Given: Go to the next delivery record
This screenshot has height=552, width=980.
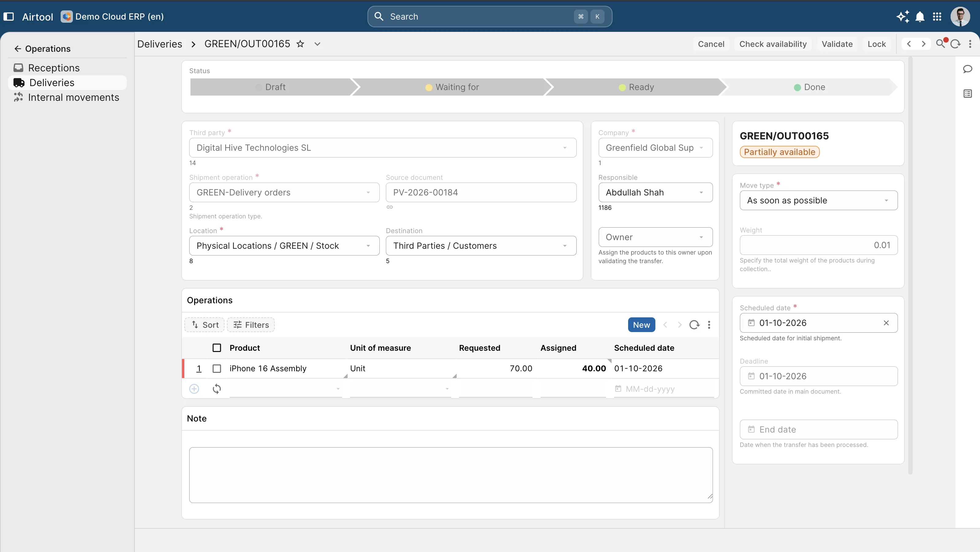Looking at the screenshot, I should click(x=923, y=44).
